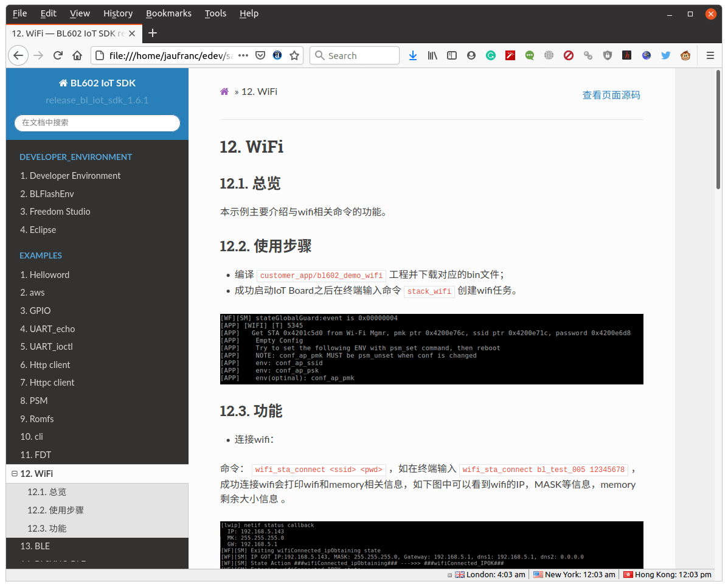Open the View menu

click(80, 13)
